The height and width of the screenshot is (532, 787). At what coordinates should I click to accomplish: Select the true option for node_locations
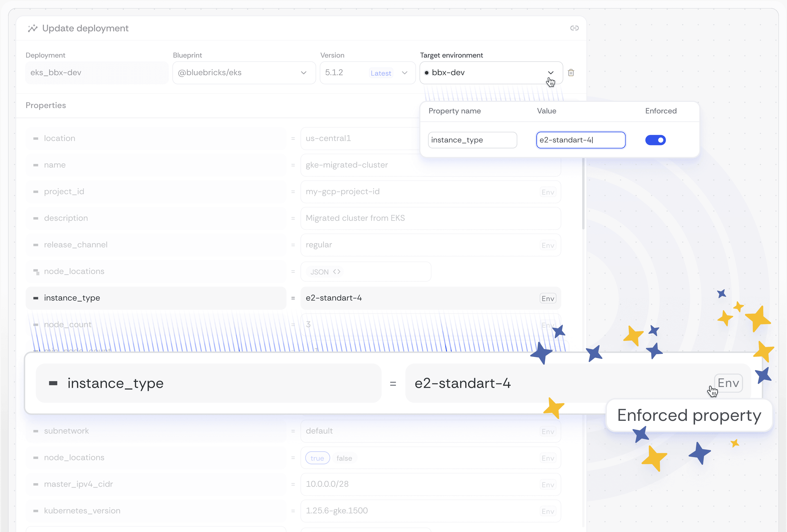tap(317, 458)
